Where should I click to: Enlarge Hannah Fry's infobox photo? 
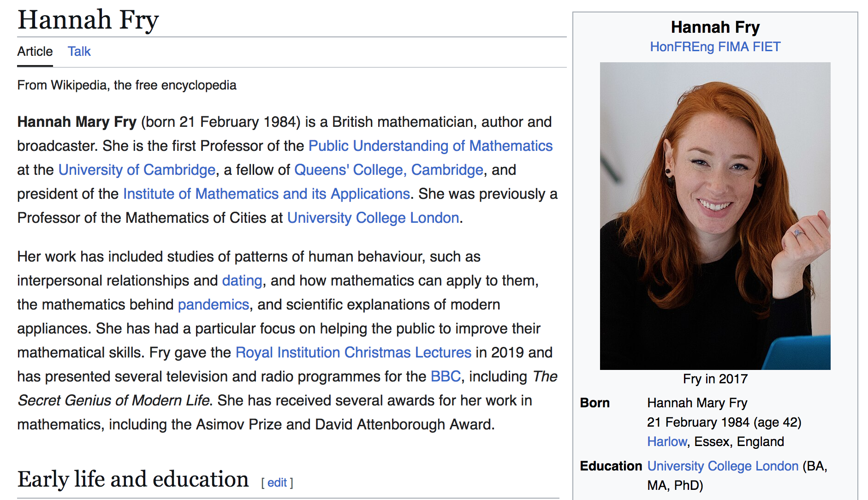(715, 216)
